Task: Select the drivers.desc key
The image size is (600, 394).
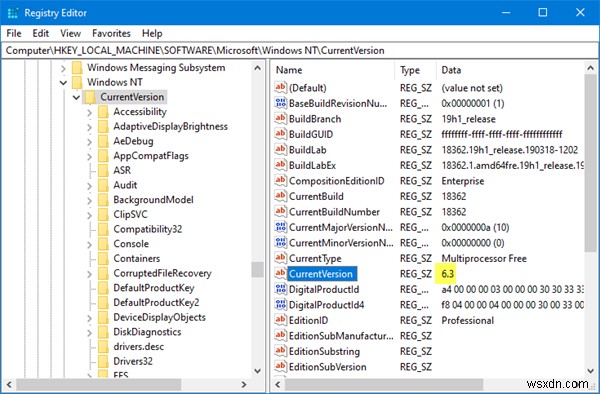Action: pos(139,347)
